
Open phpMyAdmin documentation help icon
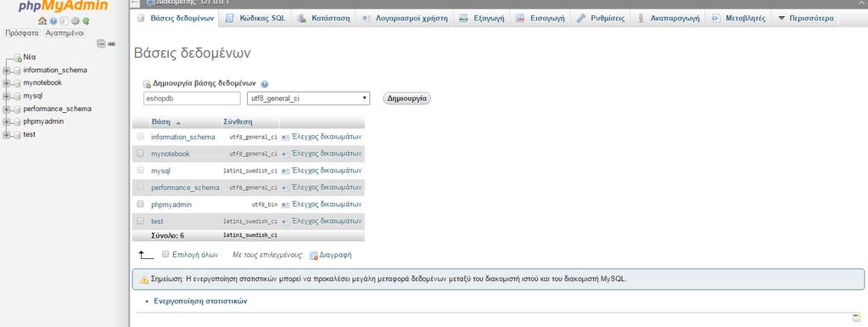click(53, 21)
